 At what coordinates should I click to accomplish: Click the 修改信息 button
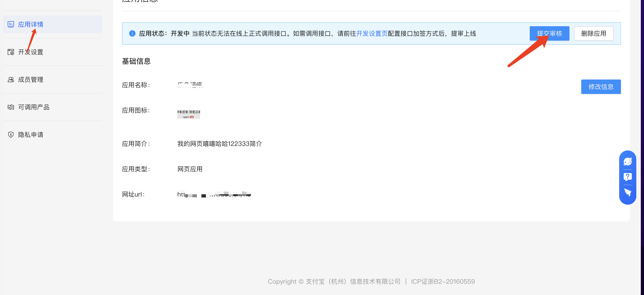tap(601, 87)
